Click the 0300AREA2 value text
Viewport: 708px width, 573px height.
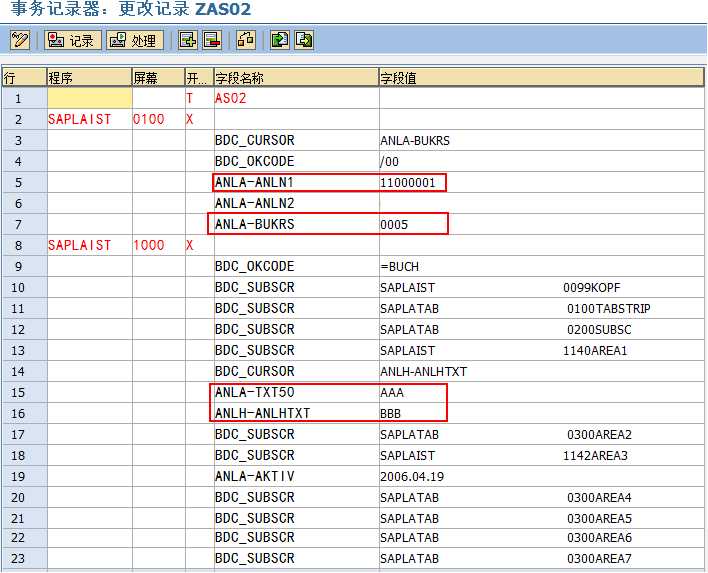[599, 435]
